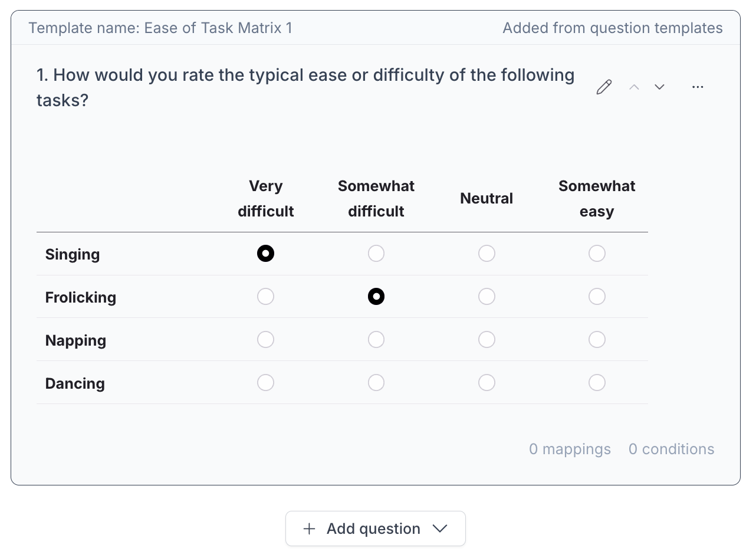Choose Neutral for Napping
Image resolution: width=756 pixels, height=558 pixels.
pyautogui.click(x=487, y=340)
